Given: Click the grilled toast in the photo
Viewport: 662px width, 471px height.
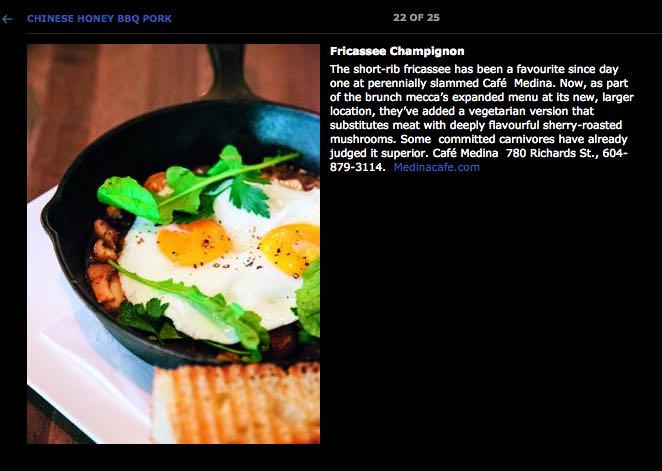Looking at the screenshot, I should tap(236, 403).
